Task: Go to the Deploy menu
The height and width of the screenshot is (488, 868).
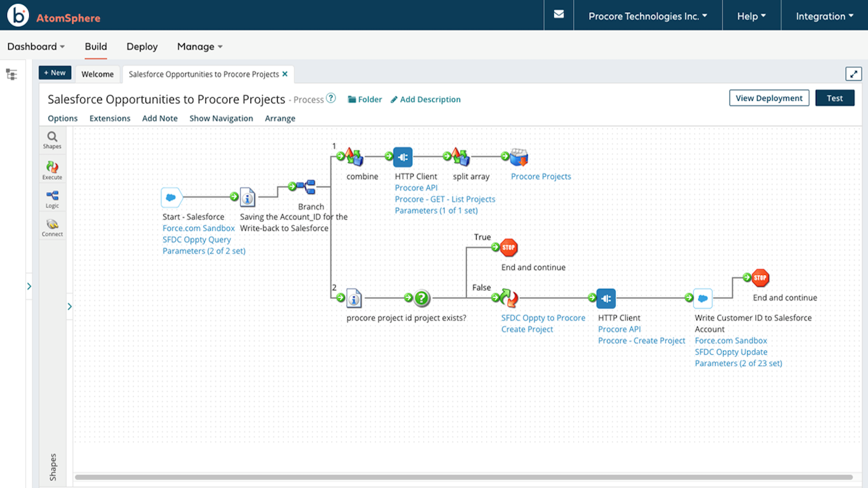Action: (142, 46)
